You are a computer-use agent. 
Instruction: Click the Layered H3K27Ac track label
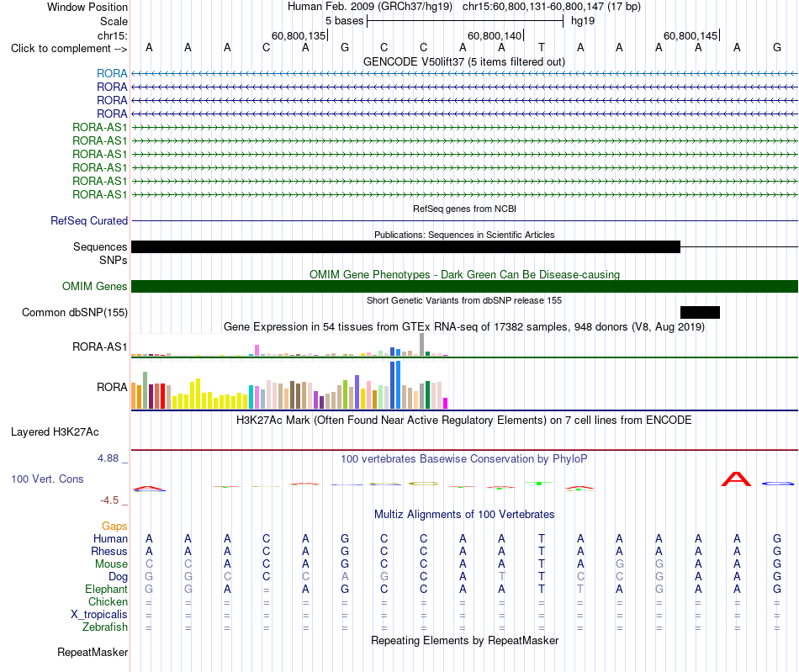pyautogui.click(x=55, y=432)
